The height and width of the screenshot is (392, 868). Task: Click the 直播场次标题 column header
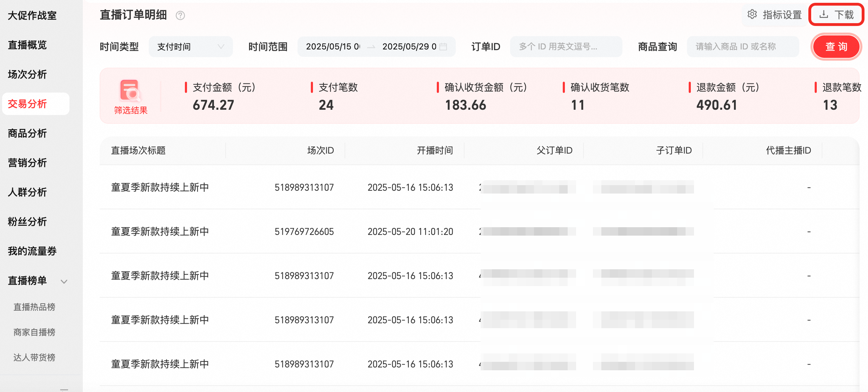pos(138,150)
